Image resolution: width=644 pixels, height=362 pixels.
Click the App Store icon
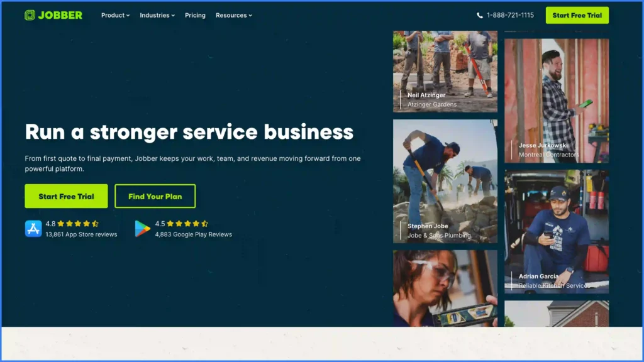tap(33, 229)
